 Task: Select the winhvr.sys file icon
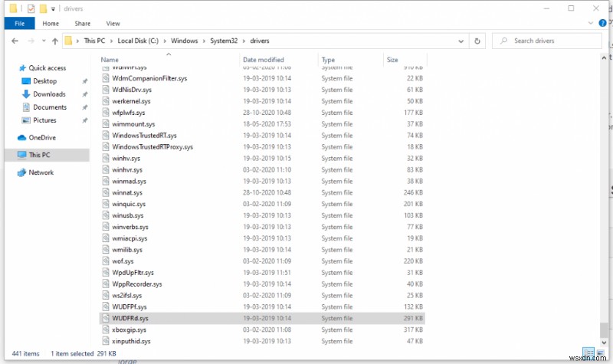tap(106, 169)
